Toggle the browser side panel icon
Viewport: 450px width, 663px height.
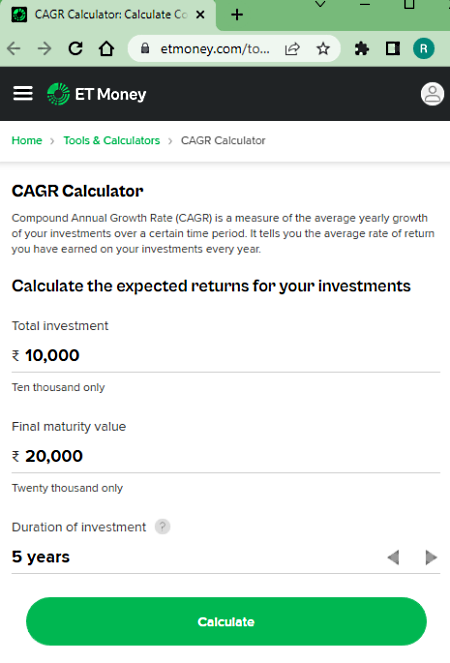[393, 49]
